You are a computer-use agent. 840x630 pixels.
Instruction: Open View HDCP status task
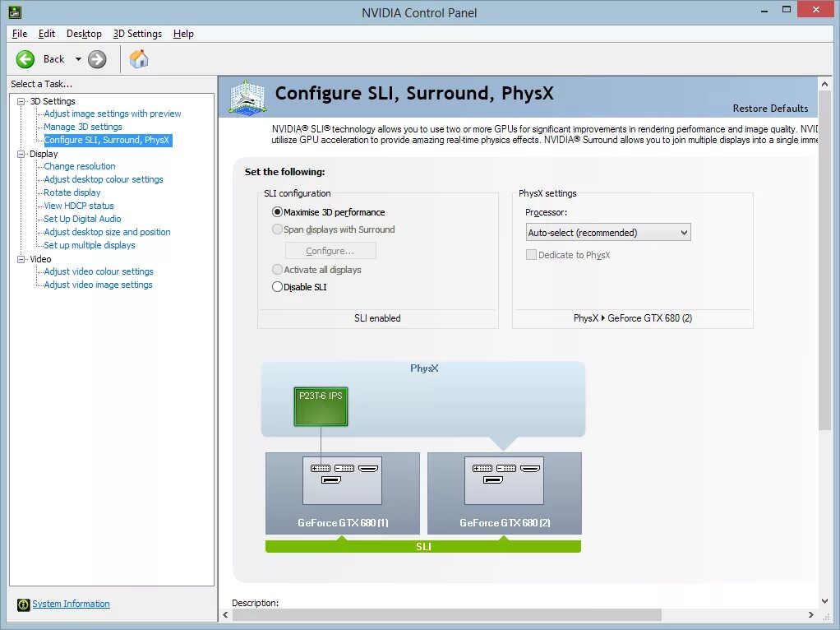pyautogui.click(x=79, y=206)
